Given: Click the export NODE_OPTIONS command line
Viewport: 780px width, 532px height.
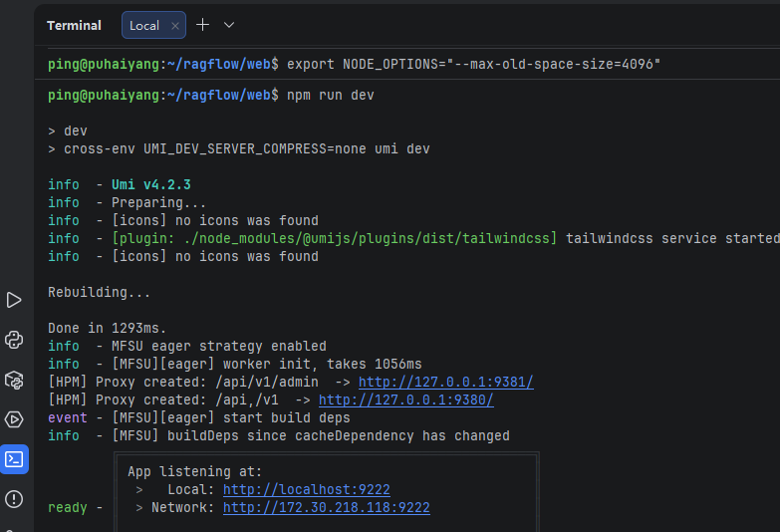Looking at the screenshot, I should [x=355, y=64].
